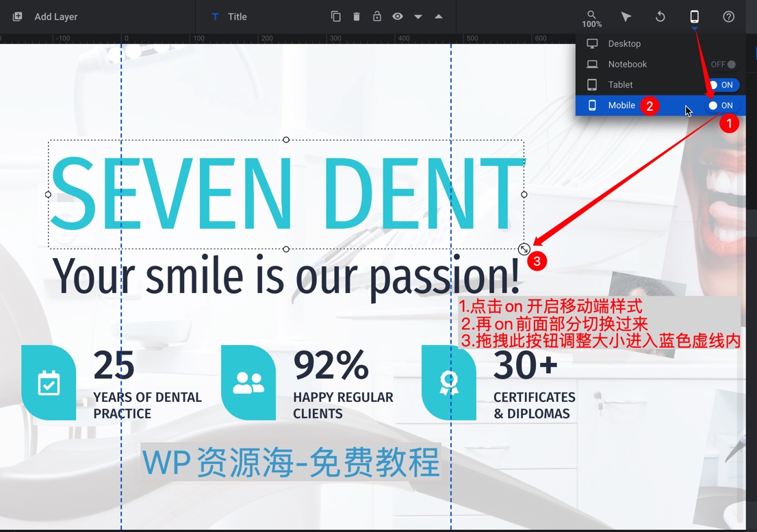Select the 30+ number layer
Image resolution: width=757 pixels, height=532 pixels.
526,365
